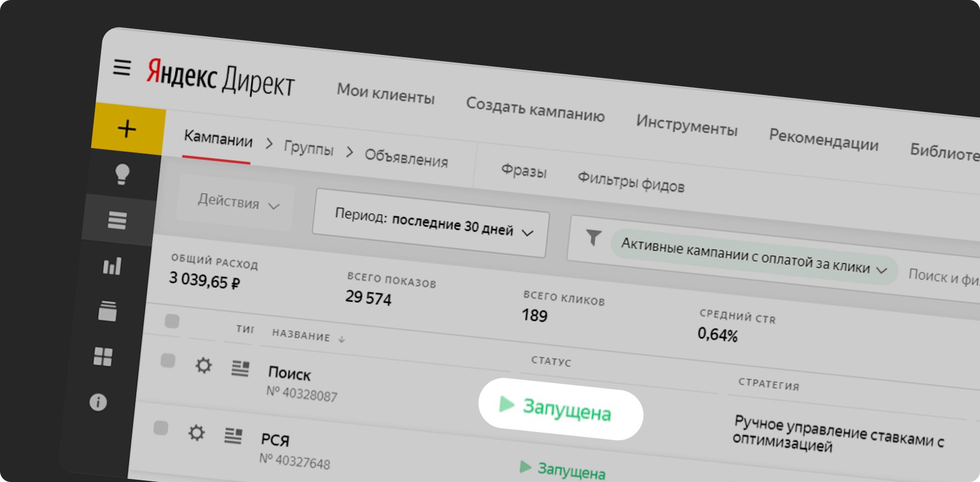Open the grid tiles sidebar icon
This screenshot has width=980, height=482.
pos(103,357)
